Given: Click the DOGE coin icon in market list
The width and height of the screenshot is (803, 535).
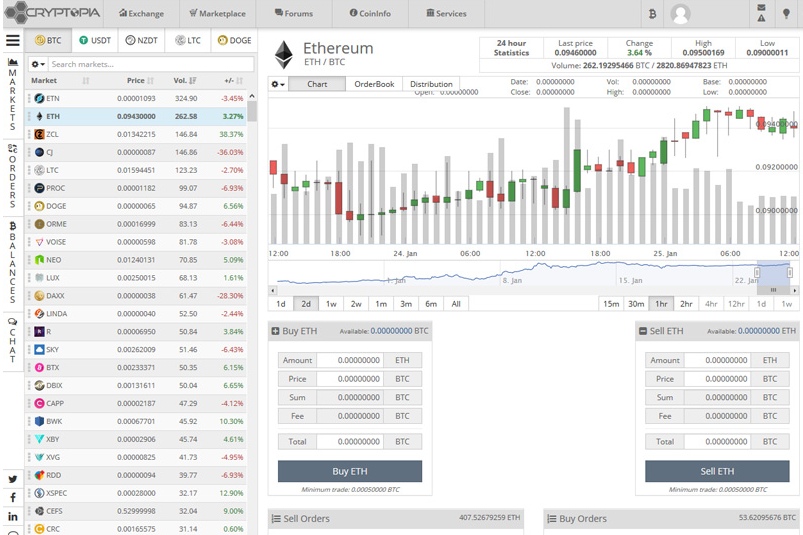Looking at the screenshot, I should pos(39,206).
